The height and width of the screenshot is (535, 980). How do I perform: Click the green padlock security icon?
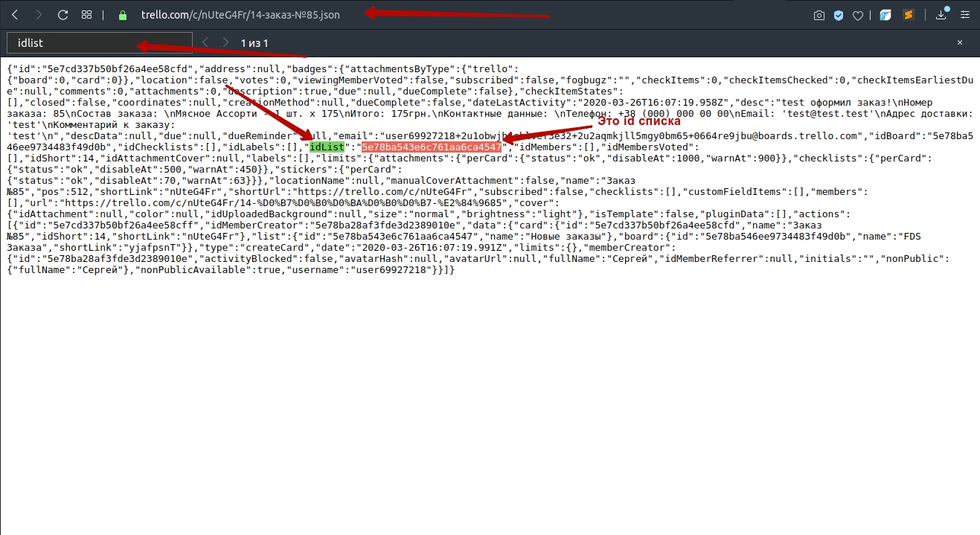click(x=123, y=15)
